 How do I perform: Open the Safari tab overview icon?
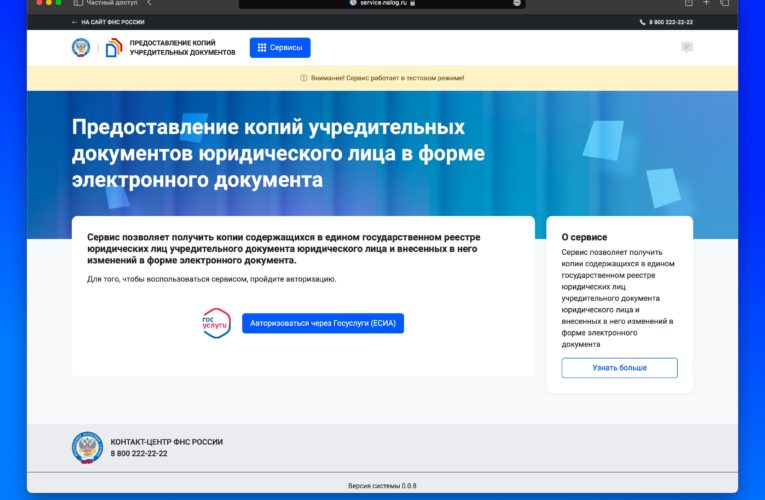click(725, 3)
